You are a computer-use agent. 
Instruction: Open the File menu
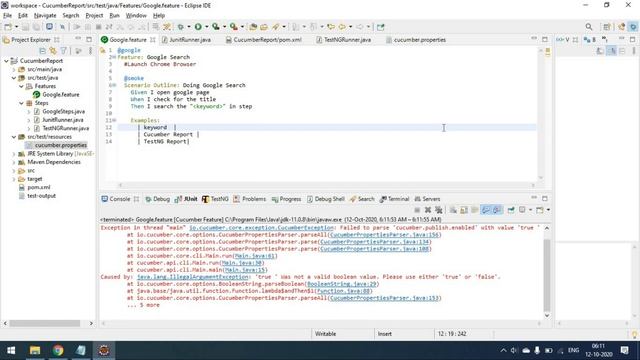click(7, 16)
